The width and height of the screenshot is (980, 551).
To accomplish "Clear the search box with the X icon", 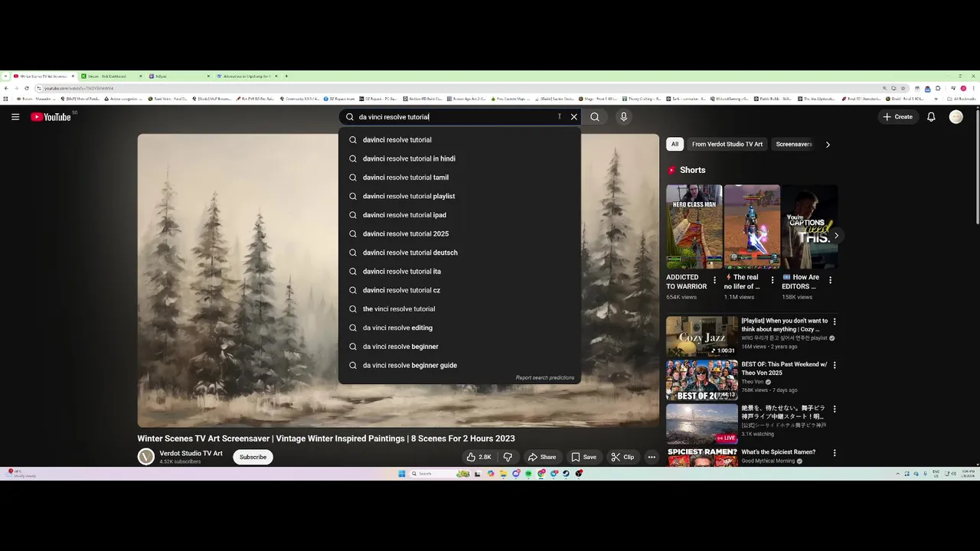I will coord(573,117).
